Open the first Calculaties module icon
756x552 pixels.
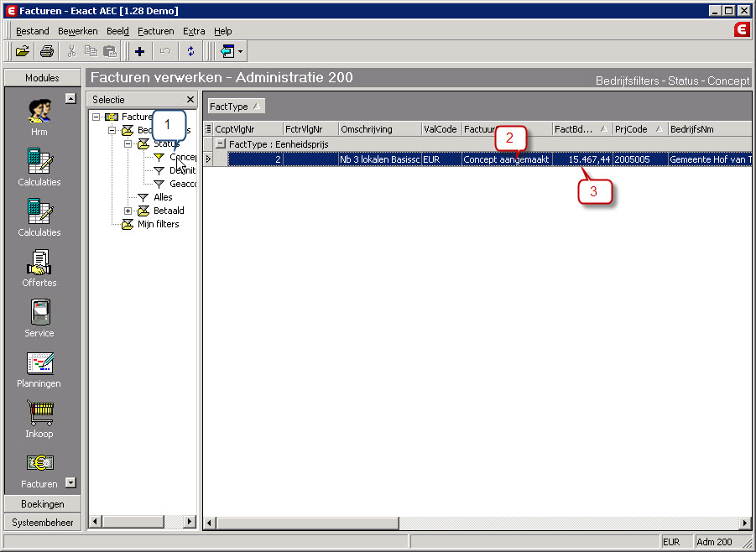click(39, 167)
